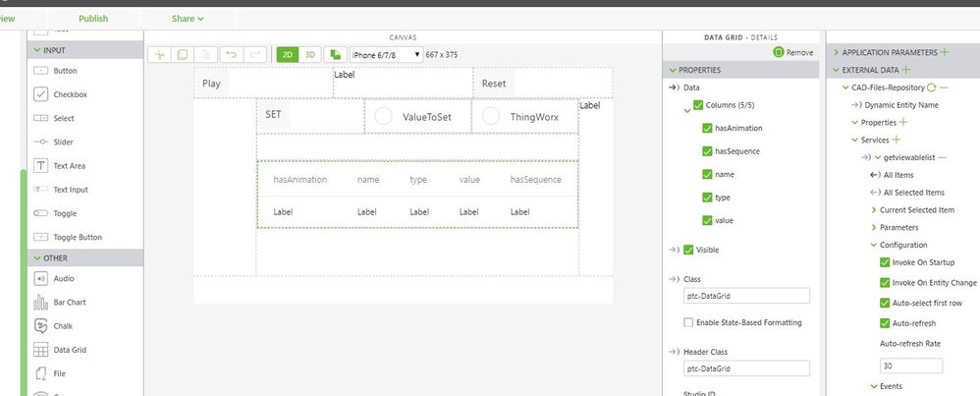Image resolution: width=980 pixels, height=396 pixels.
Task: Expand the Parameters node
Action: tap(874, 228)
